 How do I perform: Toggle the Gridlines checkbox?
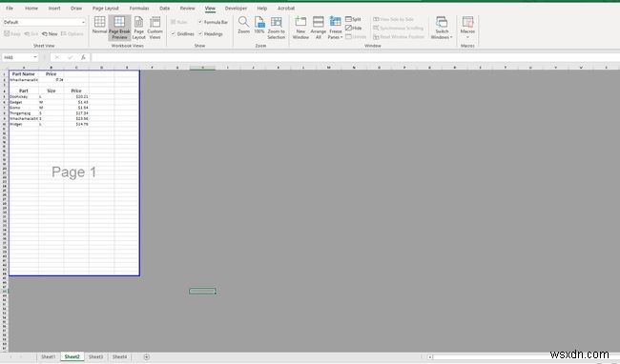(x=174, y=34)
